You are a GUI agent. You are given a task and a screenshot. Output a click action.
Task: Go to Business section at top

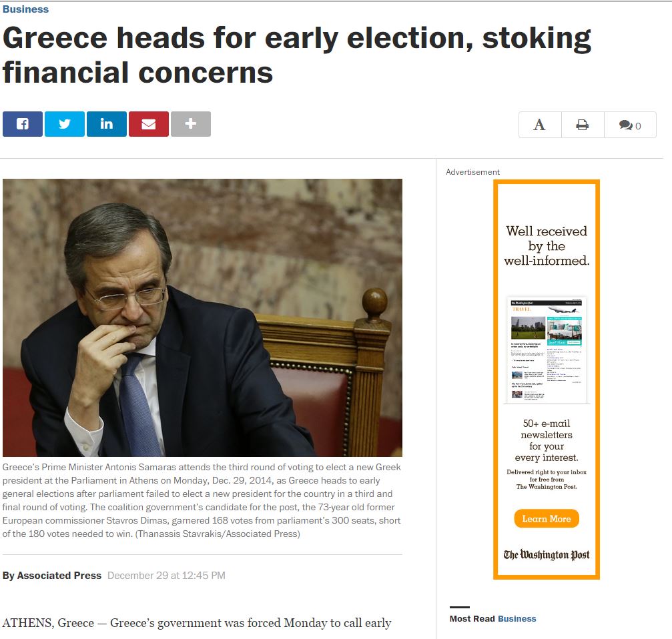click(25, 9)
